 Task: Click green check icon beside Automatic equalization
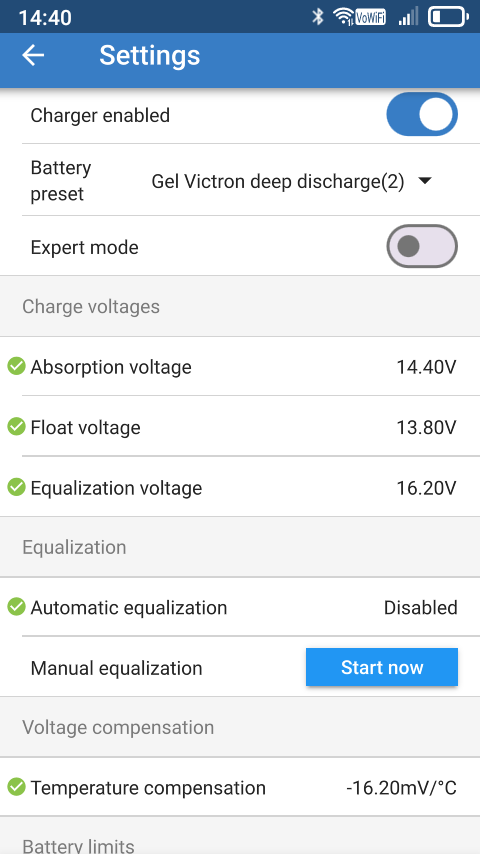16,607
